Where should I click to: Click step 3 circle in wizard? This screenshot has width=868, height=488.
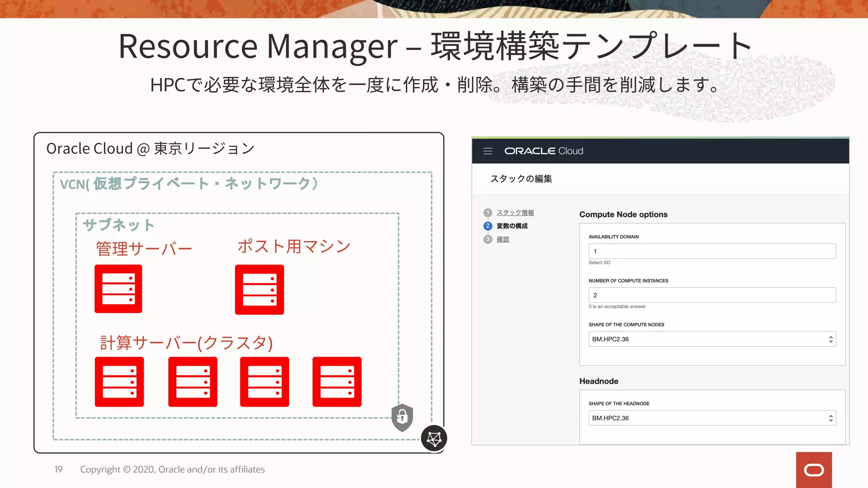pos(488,239)
